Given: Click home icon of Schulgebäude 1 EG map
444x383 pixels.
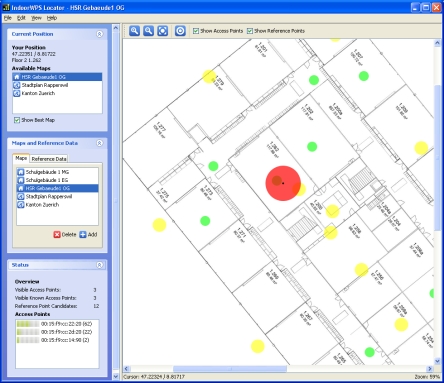Looking at the screenshot, I should [x=21, y=180].
